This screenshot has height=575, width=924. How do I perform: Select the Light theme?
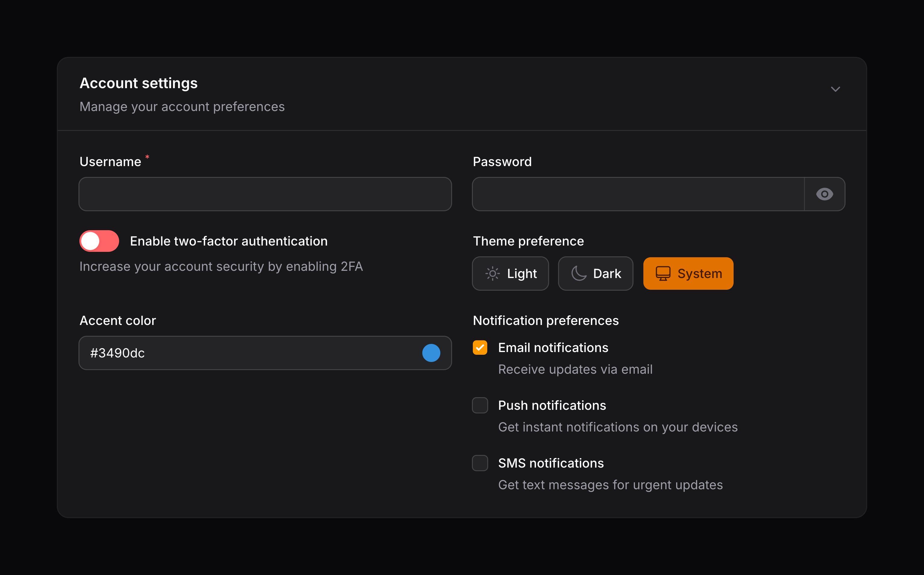(510, 274)
